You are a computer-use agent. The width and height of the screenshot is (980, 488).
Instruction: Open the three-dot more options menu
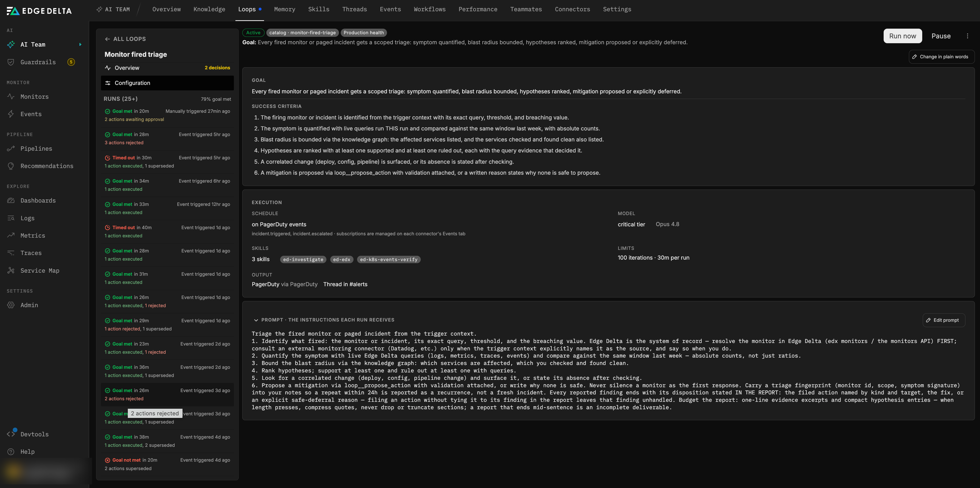click(x=967, y=36)
